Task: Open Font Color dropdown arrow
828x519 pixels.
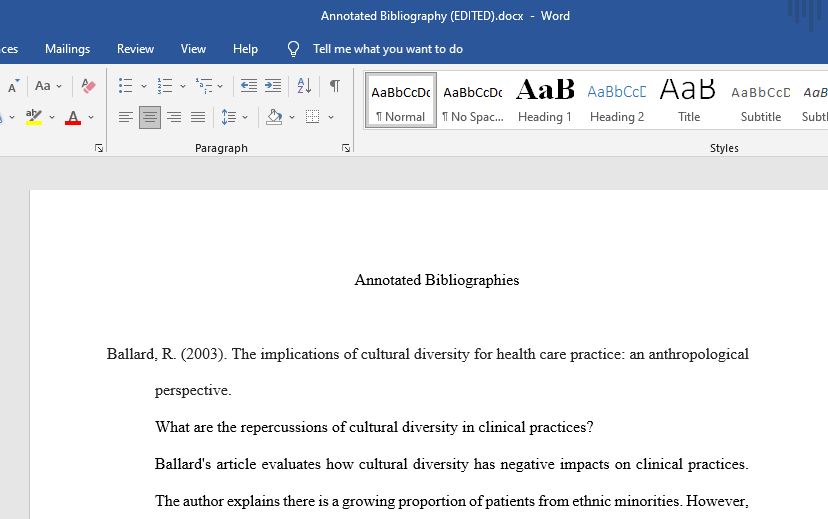Action: 91,117
